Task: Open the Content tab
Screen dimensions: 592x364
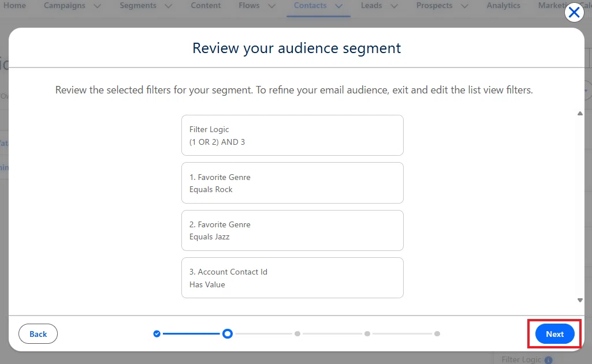Action: pyautogui.click(x=206, y=6)
